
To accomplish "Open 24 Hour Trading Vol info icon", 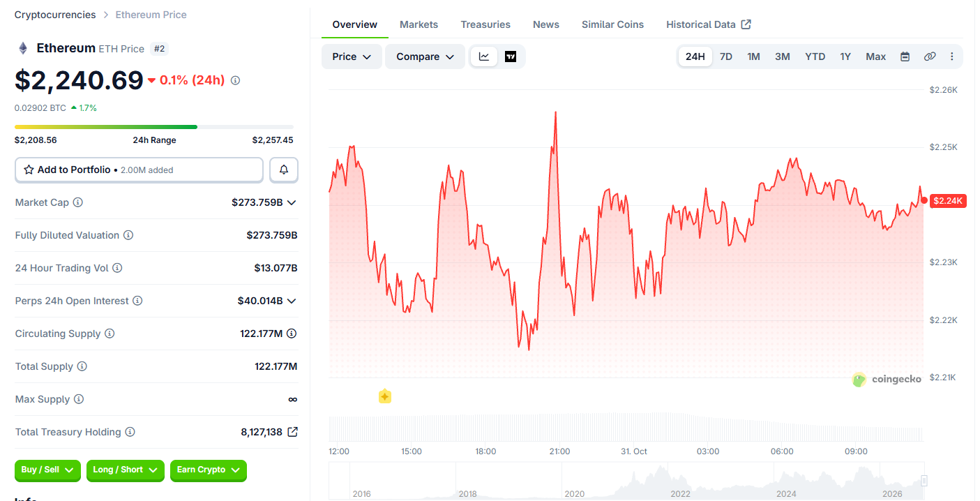I will point(117,268).
